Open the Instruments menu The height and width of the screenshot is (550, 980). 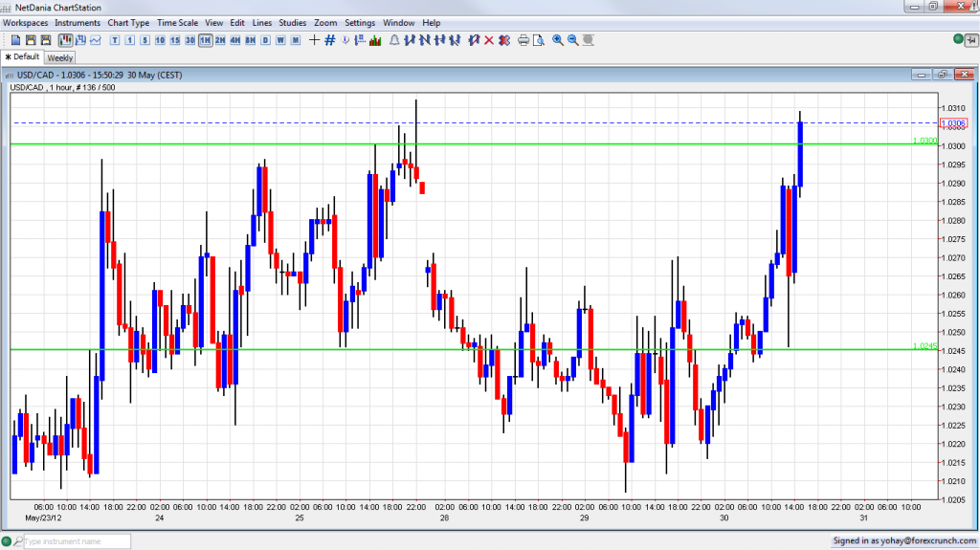[78, 23]
